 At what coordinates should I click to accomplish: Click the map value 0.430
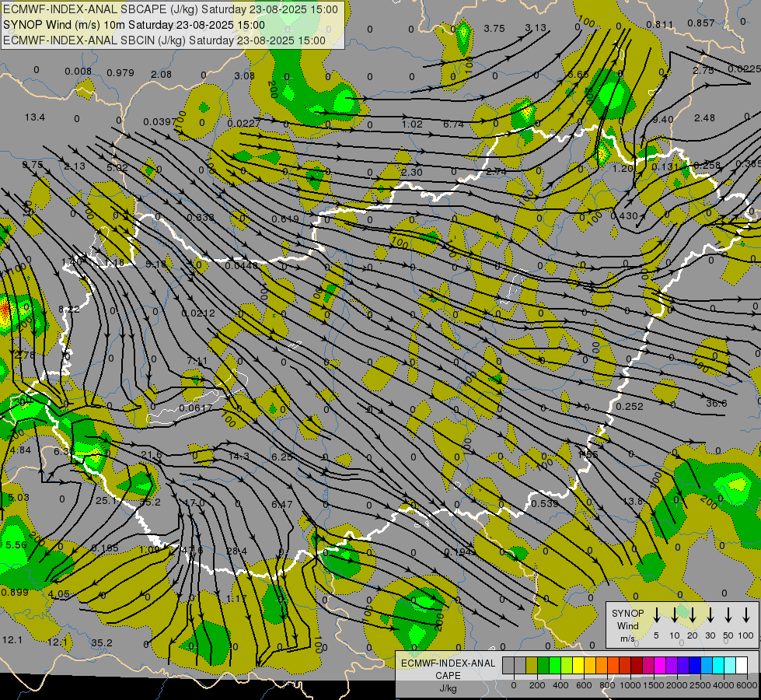pyautogui.click(x=624, y=215)
